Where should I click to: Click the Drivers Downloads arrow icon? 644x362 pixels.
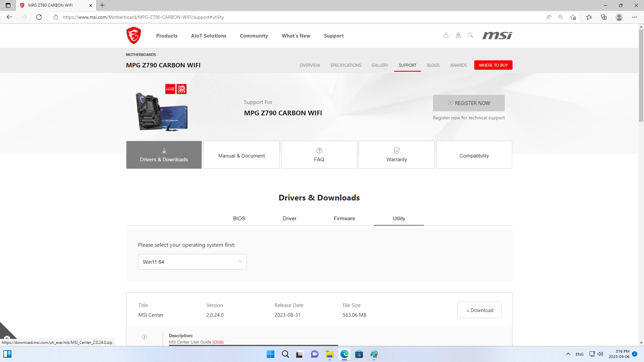coord(164,151)
